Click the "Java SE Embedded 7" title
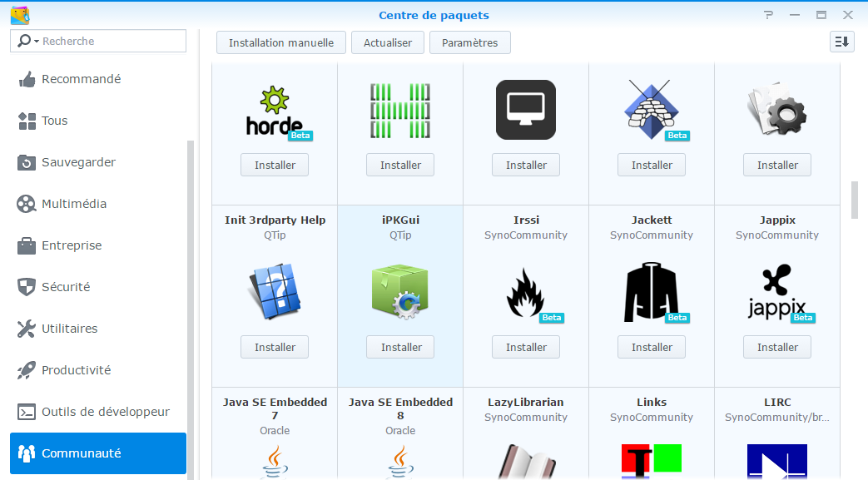The width and height of the screenshot is (868, 480). click(275, 408)
